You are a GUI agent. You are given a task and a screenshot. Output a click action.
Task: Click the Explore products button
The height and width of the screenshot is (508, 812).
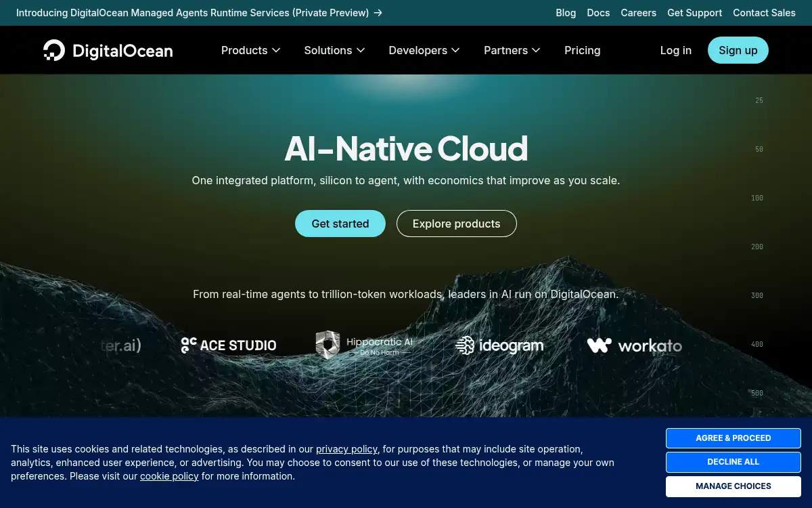(457, 224)
